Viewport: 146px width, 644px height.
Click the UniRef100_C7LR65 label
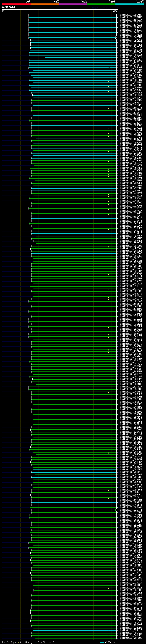pos(131,138)
